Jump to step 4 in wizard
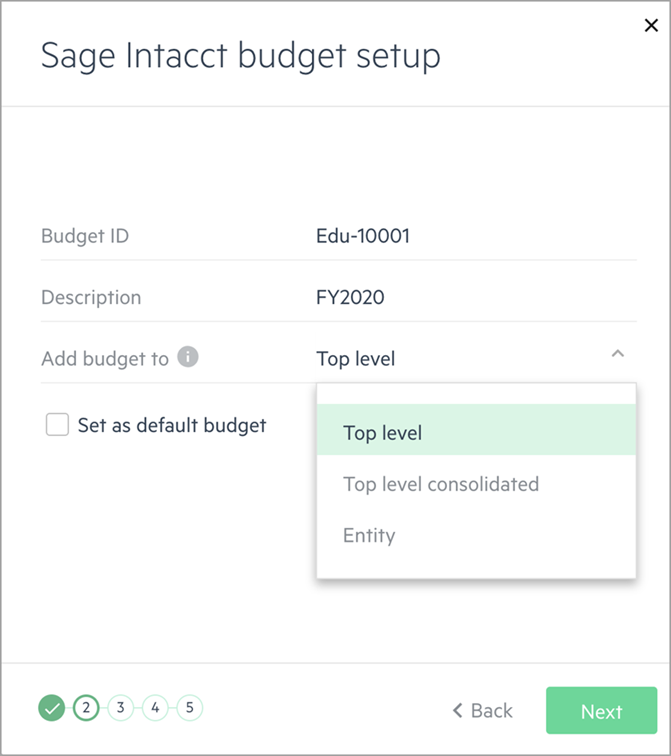 tap(155, 708)
